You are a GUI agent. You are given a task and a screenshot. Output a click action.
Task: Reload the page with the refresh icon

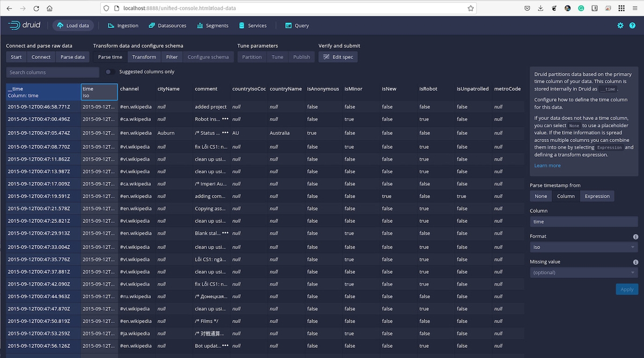pos(35,8)
